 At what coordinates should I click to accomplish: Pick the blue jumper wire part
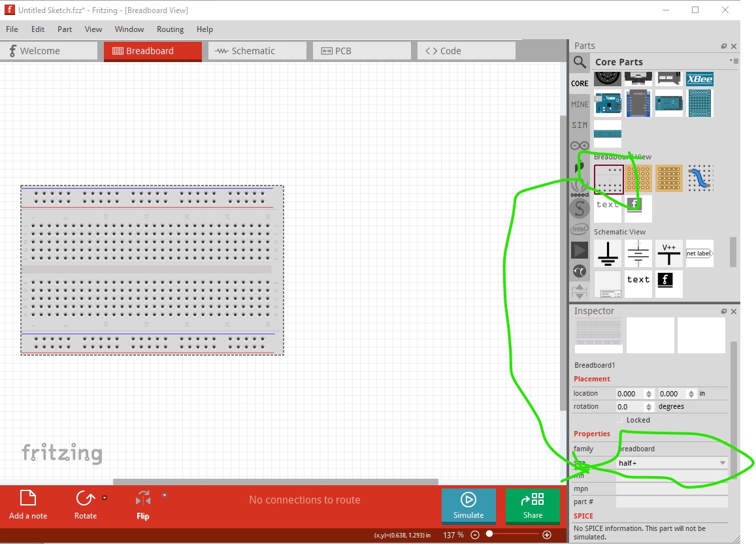pos(700,179)
